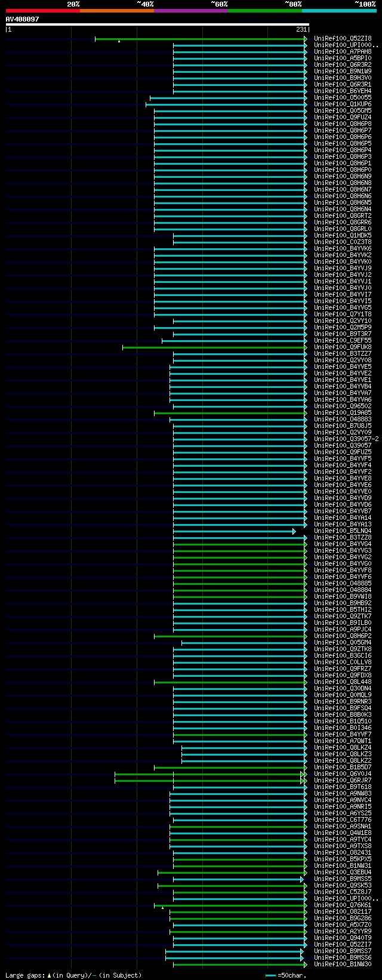The image size is (382, 980).
Task: Click the cyan ~100% identity legend segment
Action: tap(339, 11)
